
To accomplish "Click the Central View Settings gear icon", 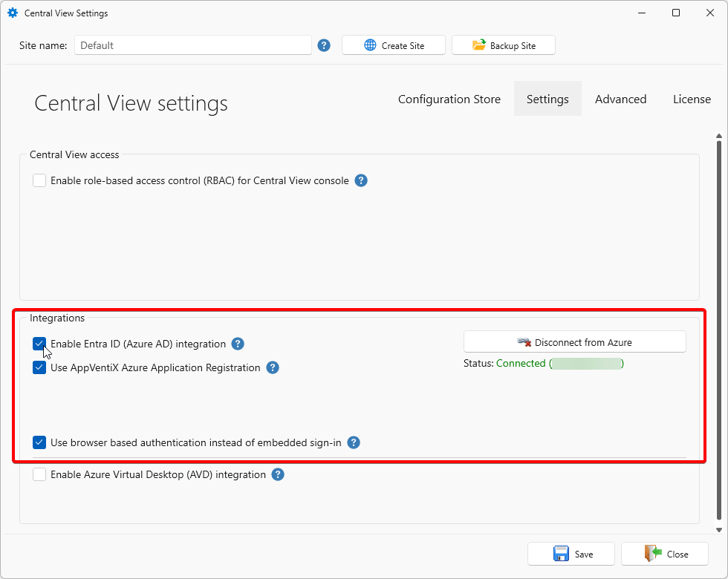I will [13, 13].
